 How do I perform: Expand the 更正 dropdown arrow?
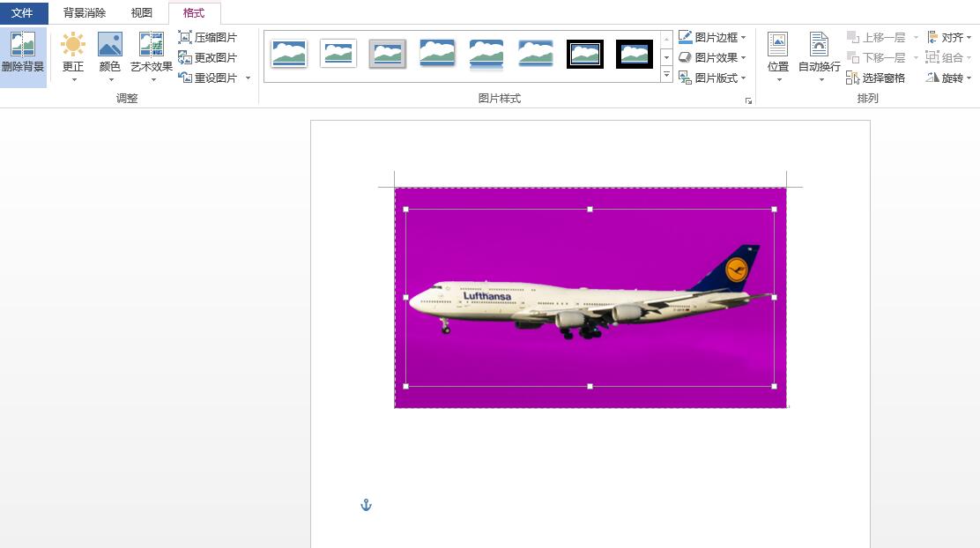[74, 79]
